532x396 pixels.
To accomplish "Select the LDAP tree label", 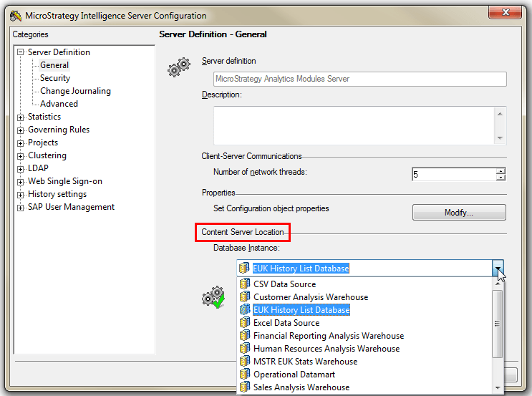I will coord(38,168).
